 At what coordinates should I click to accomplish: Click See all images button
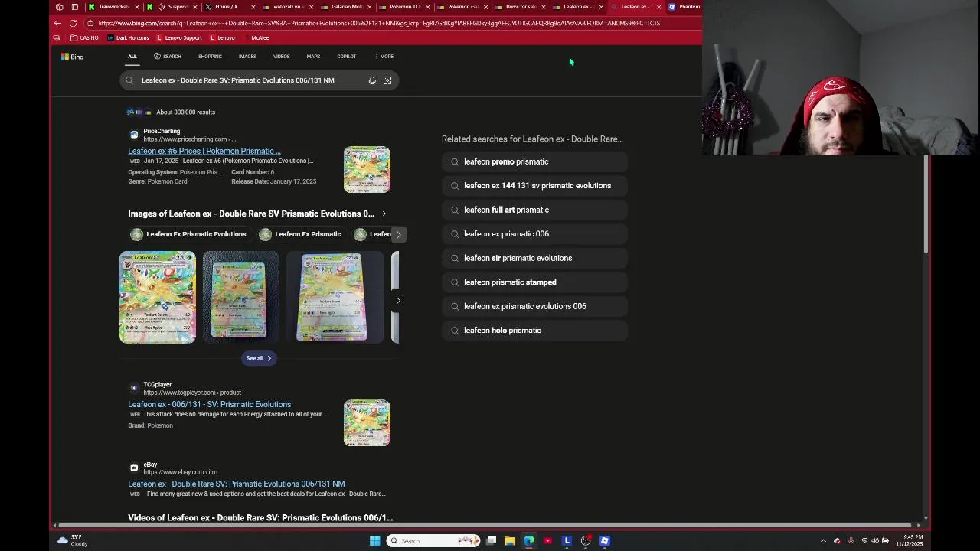tap(258, 358)
